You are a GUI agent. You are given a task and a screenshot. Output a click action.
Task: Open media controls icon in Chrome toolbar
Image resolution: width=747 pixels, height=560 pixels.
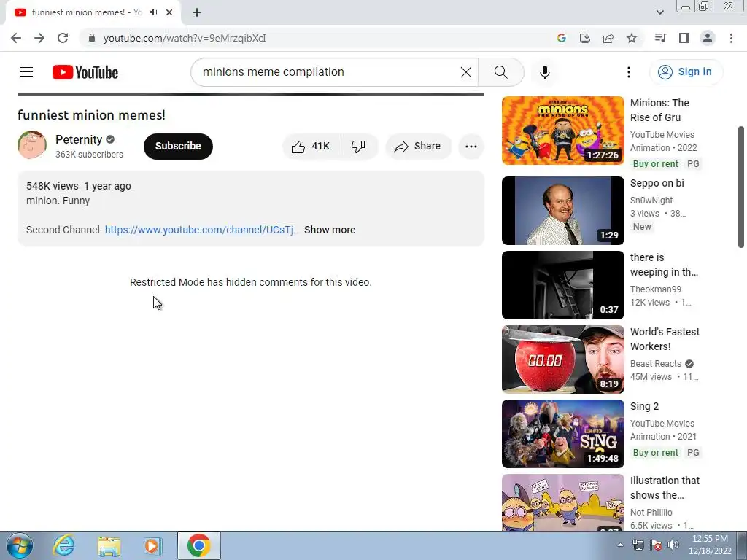click(x=660, y=38)
